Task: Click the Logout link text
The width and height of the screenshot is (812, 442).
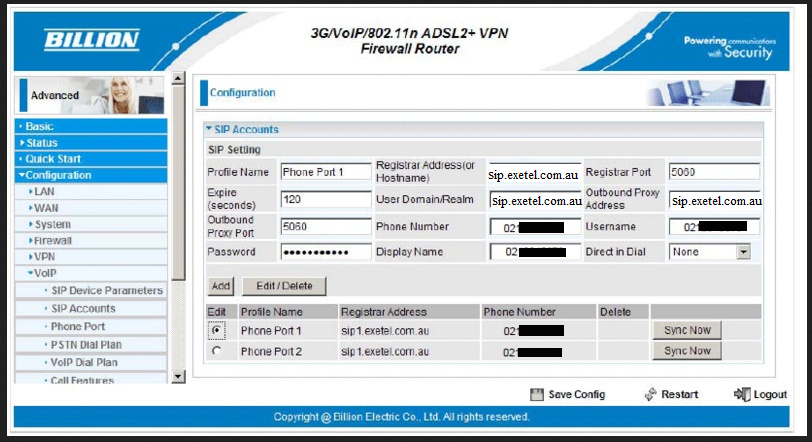Action: (770, 394)
